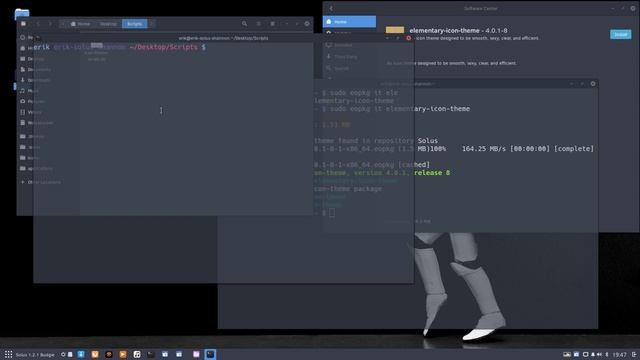Open the pink app icon in taskbar
This screenshot has height=360, width=640.
point(196,354)
